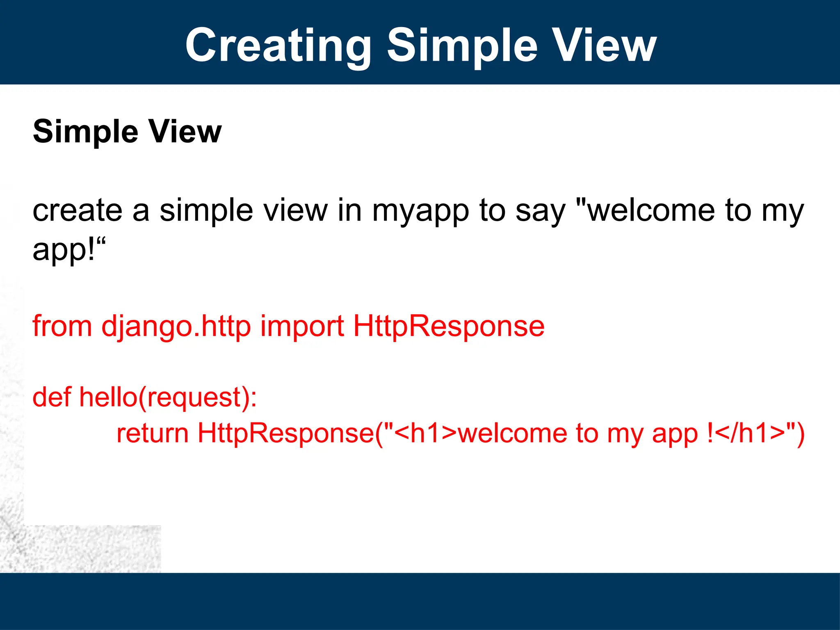The image size is (840, 630).
Task: Click the opening "<h1>" tag in the code
Action: (x=427, y=433)
